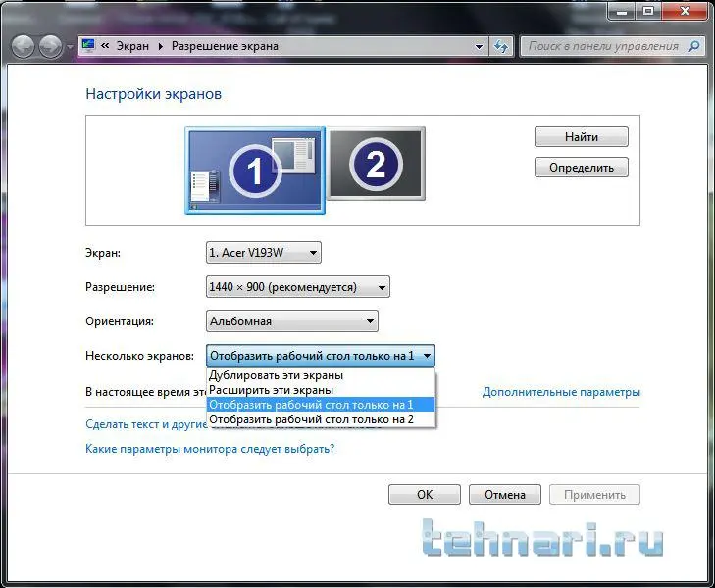Image resolution: width=715 pixels, height=588 pixels.
Task: Minimize the window
Action: pos(622,11)
